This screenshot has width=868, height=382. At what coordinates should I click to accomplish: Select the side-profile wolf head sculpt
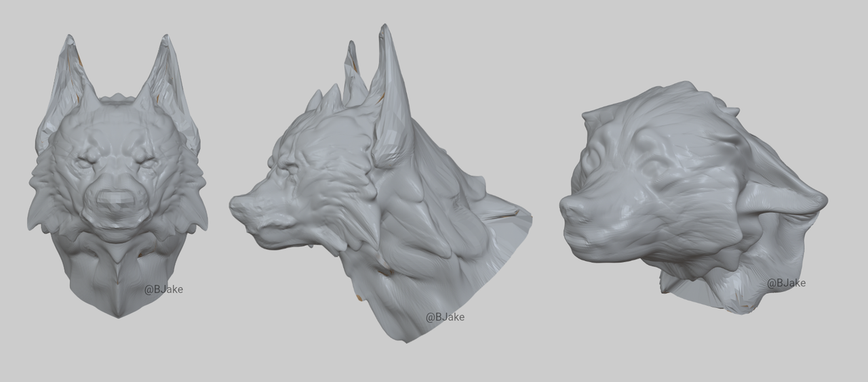tap(380, 183)
